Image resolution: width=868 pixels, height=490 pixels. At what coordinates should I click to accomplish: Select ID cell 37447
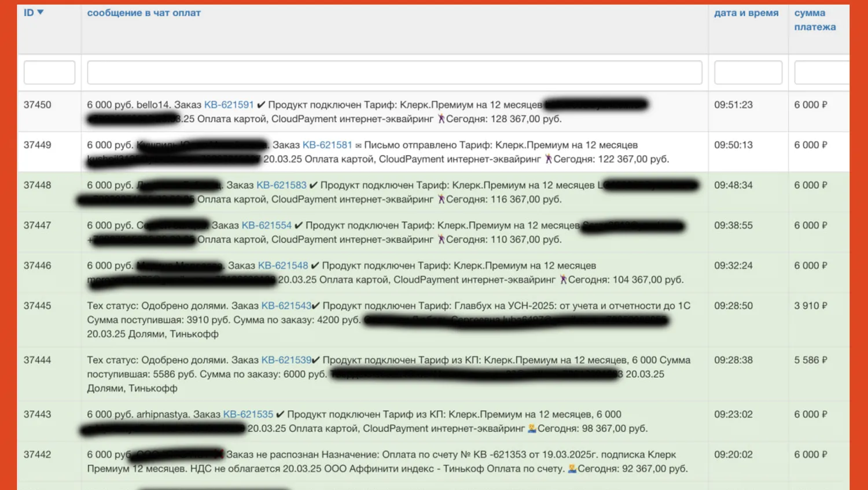38,226
